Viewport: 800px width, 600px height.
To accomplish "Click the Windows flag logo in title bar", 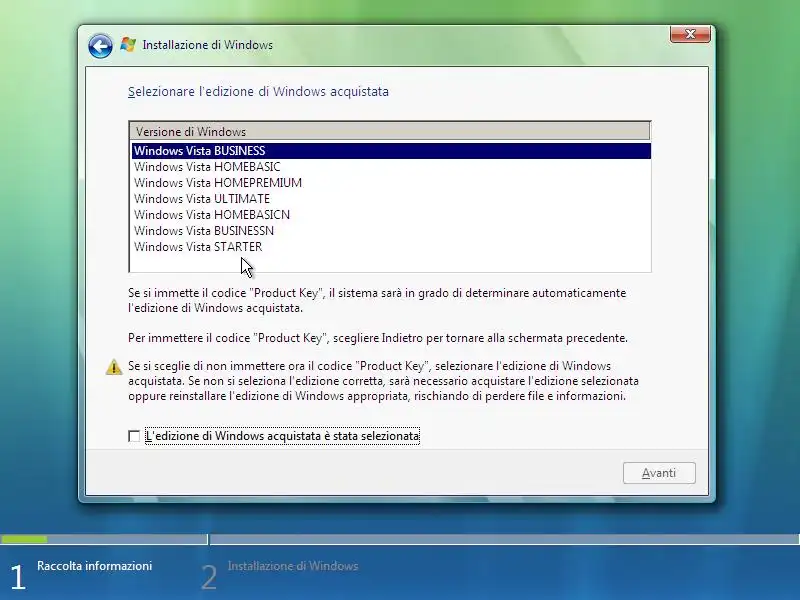I will pyautogui.click(x=128, y=45).
